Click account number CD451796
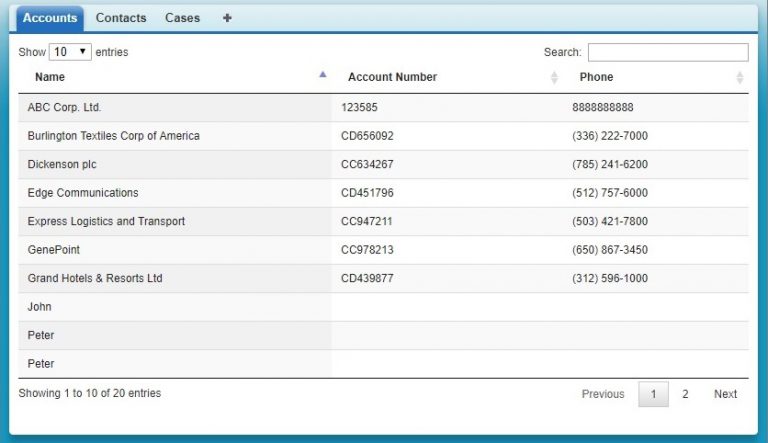This screenshot has width=768, height=443. [367, 193]
